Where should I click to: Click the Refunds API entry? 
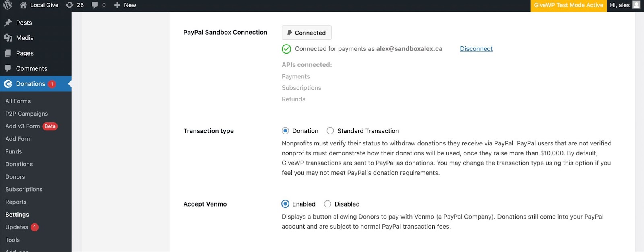point(293,99)
